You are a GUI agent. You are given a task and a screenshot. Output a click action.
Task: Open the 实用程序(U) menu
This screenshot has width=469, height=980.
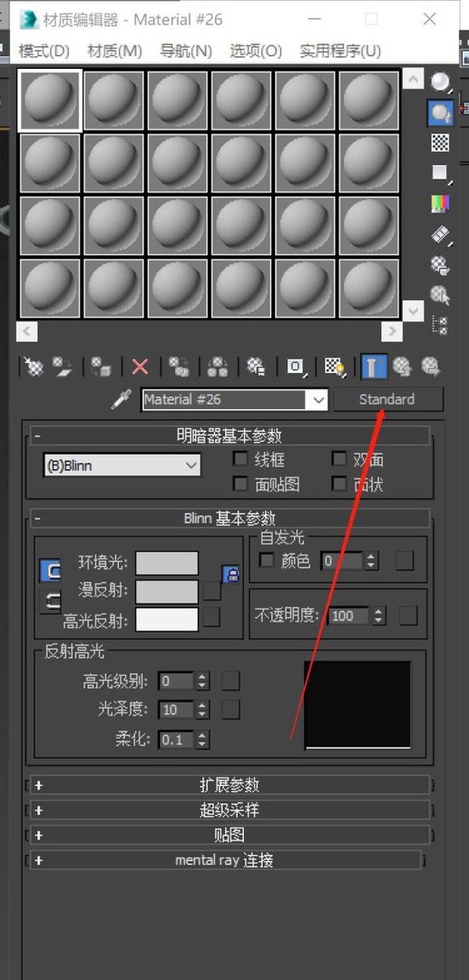340,51
